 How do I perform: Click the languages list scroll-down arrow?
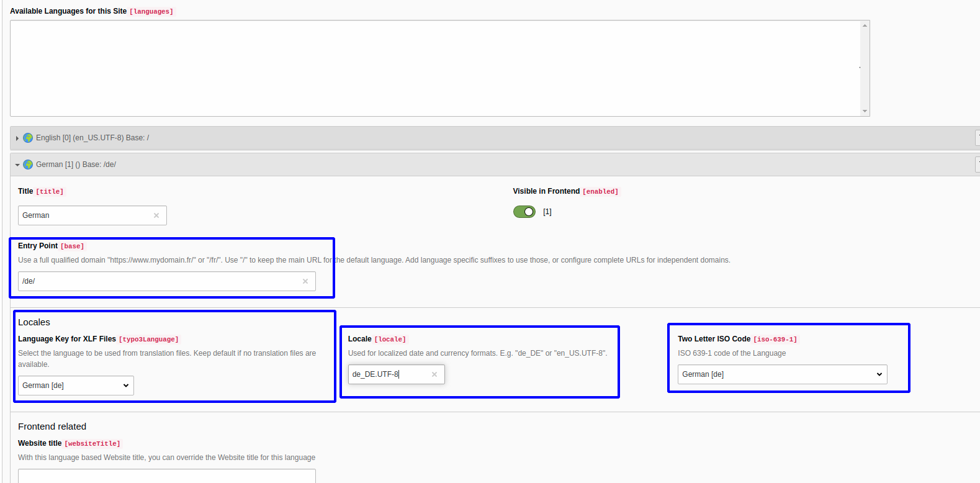pyautogui.click(x=865, y=111)
